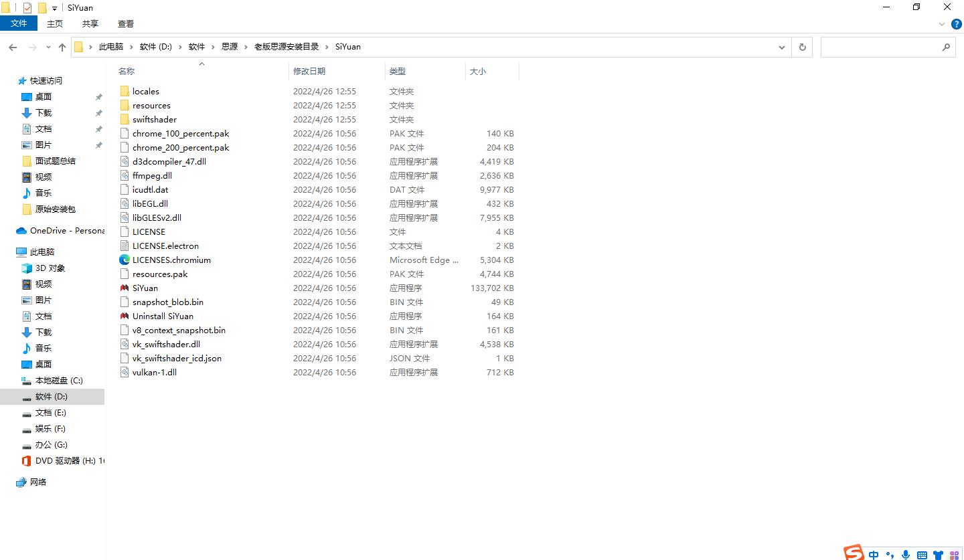Select the file name vk_swiftshader_icd.json

(177, 359)
